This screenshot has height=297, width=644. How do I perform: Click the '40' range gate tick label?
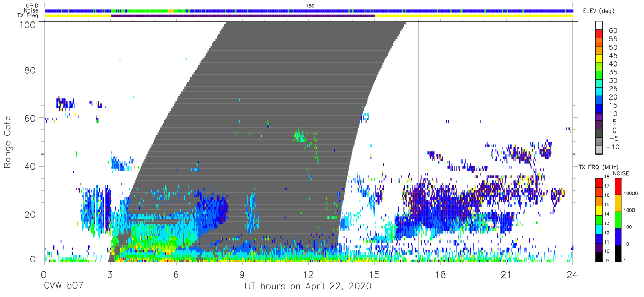(x=31, y=166)
